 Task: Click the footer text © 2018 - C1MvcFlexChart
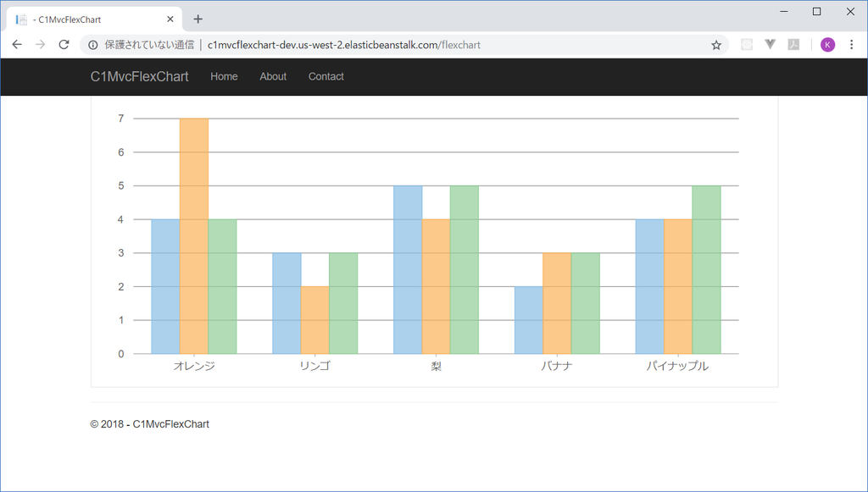[149, 424]
